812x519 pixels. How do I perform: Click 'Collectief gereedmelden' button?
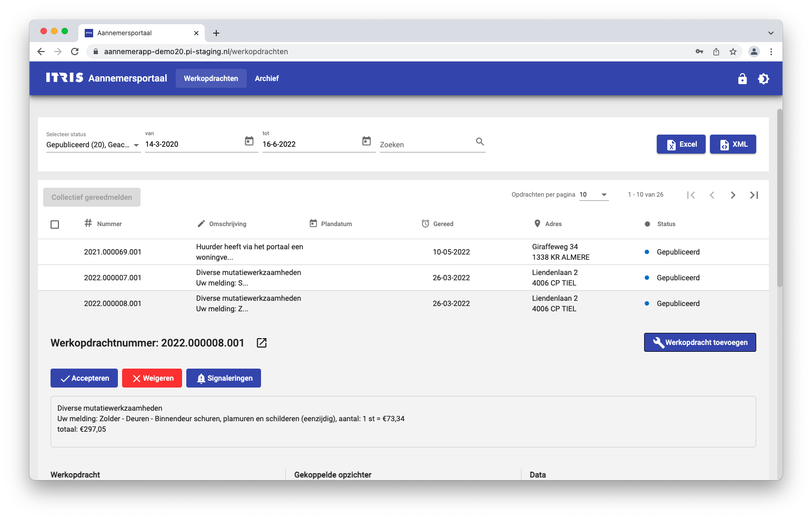[92, 197]
